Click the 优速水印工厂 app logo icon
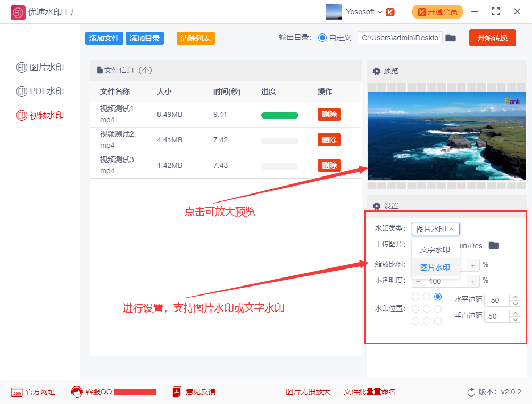The width and height of the screenshot is (532, 404). pos(18,13)
